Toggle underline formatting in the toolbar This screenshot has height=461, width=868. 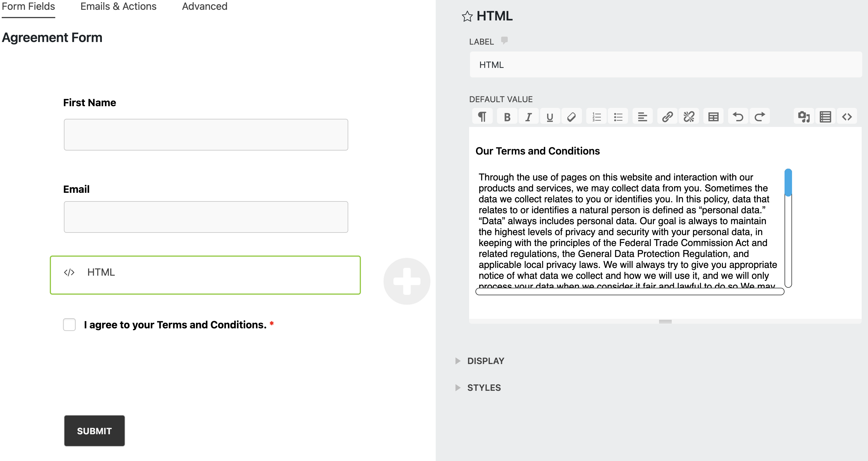tap(550, 117)
